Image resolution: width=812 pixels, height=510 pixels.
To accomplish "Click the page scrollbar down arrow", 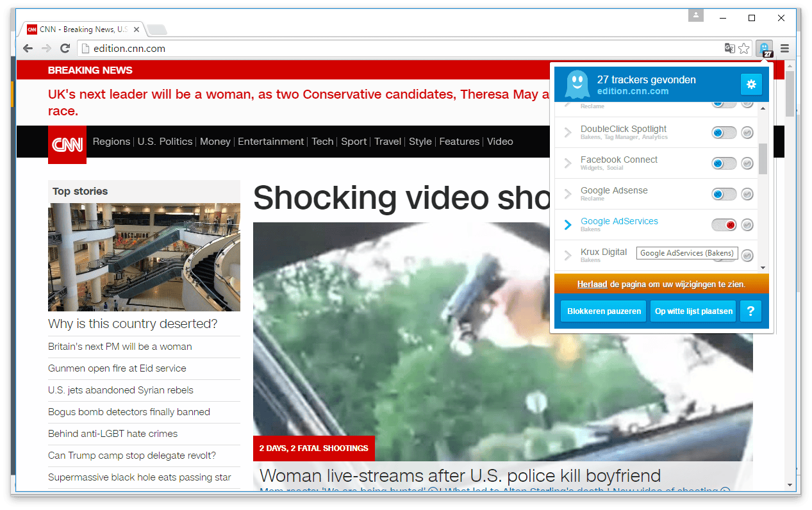I will pyautogui.click(x=790, y=486).
